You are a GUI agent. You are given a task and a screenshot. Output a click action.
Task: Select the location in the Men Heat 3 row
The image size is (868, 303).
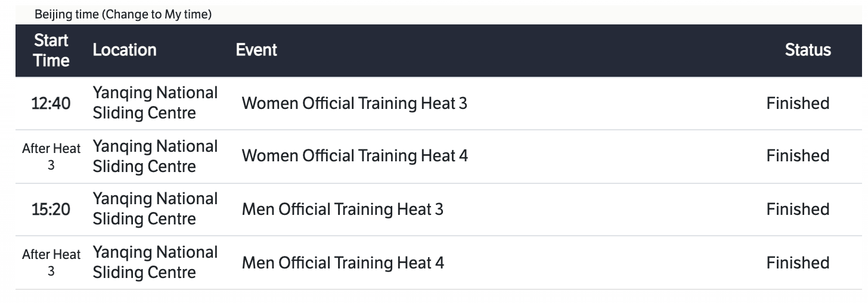[x=155, y=209]
